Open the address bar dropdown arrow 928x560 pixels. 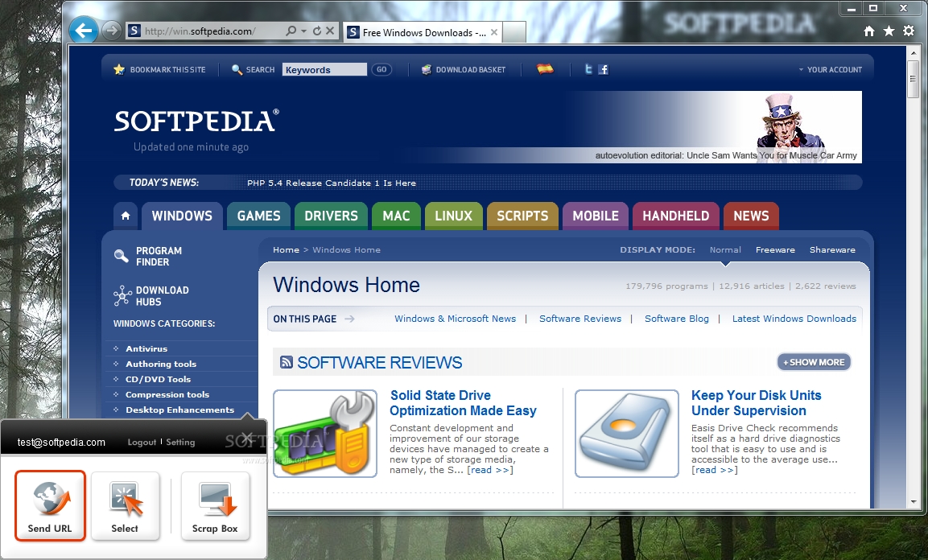(303, 31)
